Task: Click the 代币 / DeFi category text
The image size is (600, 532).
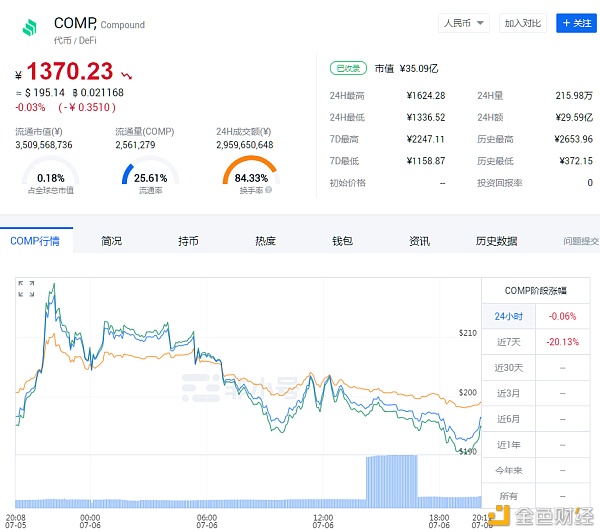Action: coord(75,40)
